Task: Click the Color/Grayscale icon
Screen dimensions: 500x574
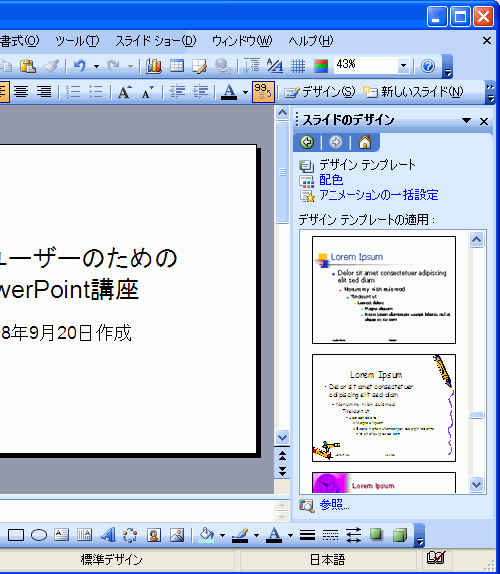Action: pos(321,66)
